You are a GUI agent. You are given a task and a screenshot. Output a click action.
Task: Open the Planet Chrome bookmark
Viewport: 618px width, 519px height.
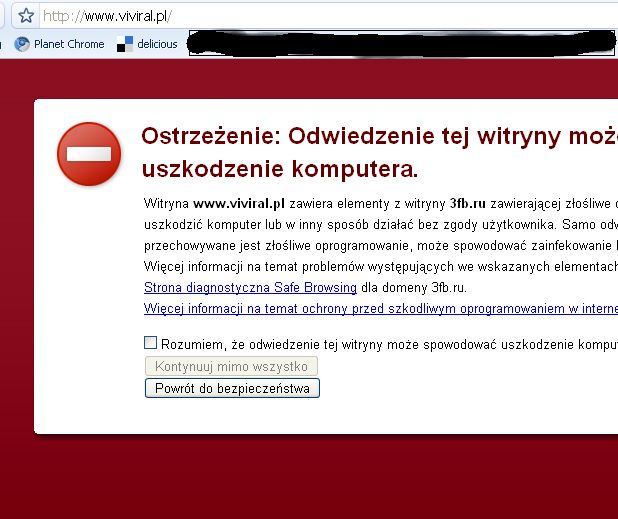60,44
